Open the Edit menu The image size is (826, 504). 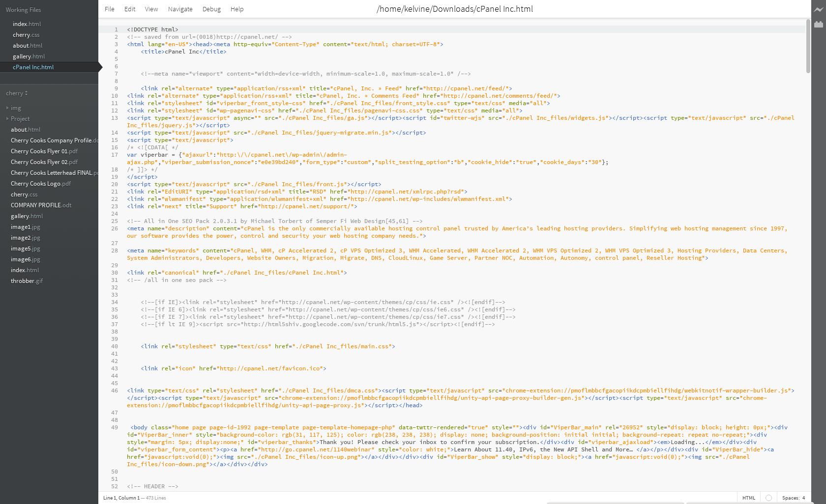pos(130,9)
